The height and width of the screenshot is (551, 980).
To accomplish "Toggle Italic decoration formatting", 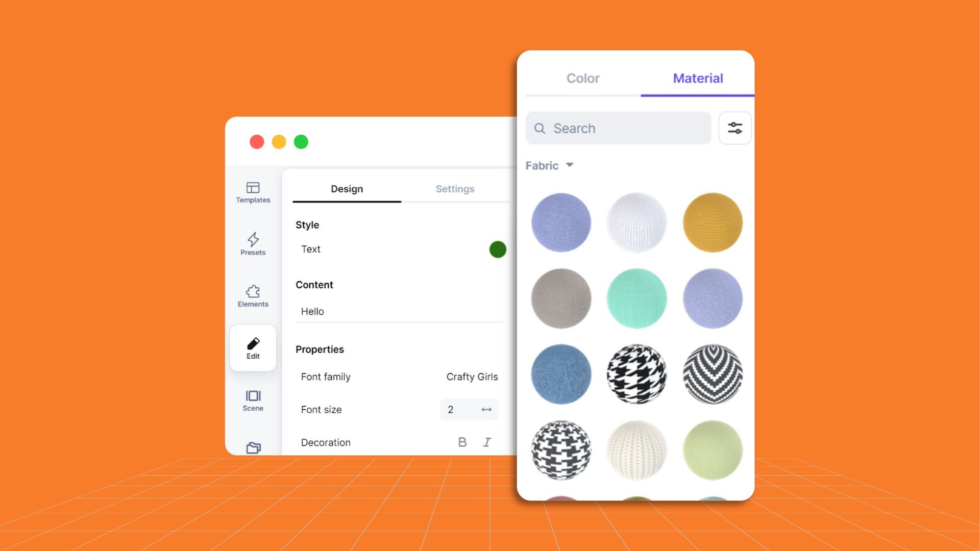I will pos(486,442).
